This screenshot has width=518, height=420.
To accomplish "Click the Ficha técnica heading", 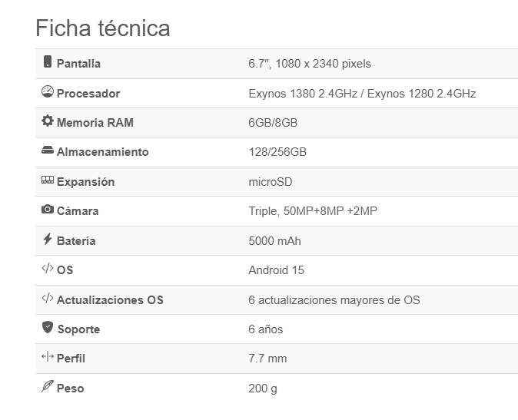I will click(x=103, y=28).
